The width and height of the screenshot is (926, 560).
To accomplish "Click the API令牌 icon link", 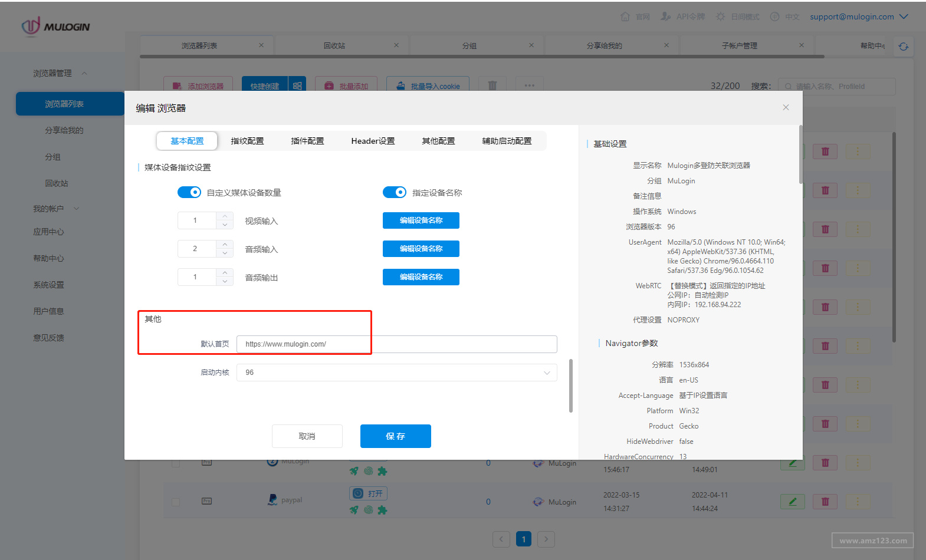I will click(x=682, y=17).
